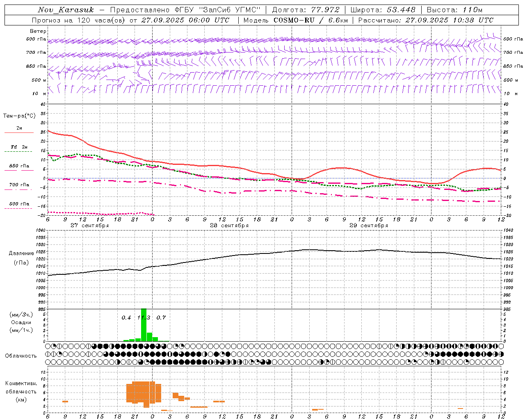The height and width of the screenshot is (420, 525).
Task: Click the Давление pressure axis label
Action: click(21, 253)
